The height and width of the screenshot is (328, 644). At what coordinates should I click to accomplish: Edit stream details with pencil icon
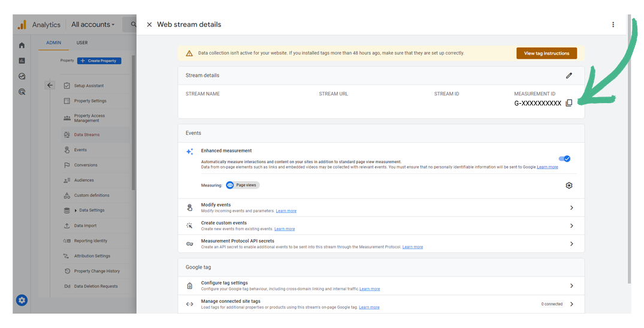569,76
